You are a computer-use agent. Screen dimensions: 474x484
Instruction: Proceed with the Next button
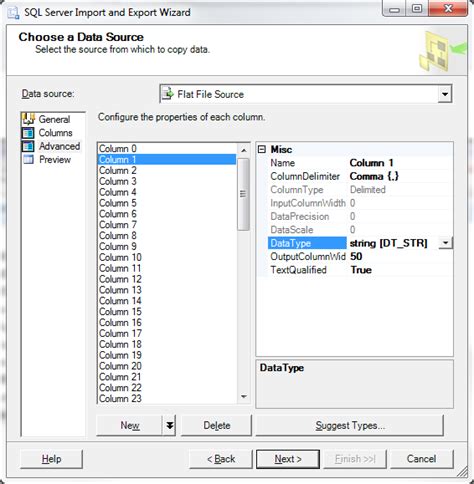pos(288,459)
